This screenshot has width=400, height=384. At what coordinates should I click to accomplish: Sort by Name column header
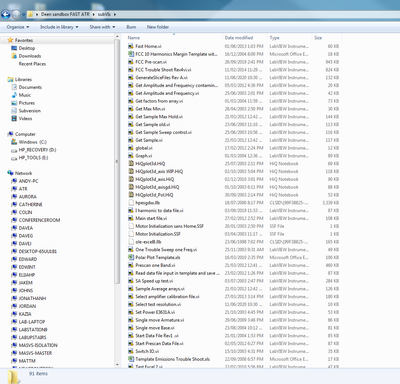(134, 38)
